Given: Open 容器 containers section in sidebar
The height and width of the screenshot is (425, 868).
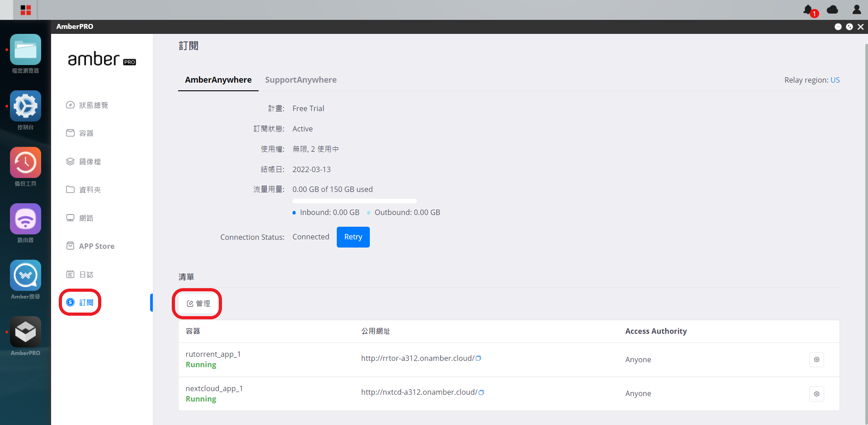Looking at the screenshot, I should point(80,133).
